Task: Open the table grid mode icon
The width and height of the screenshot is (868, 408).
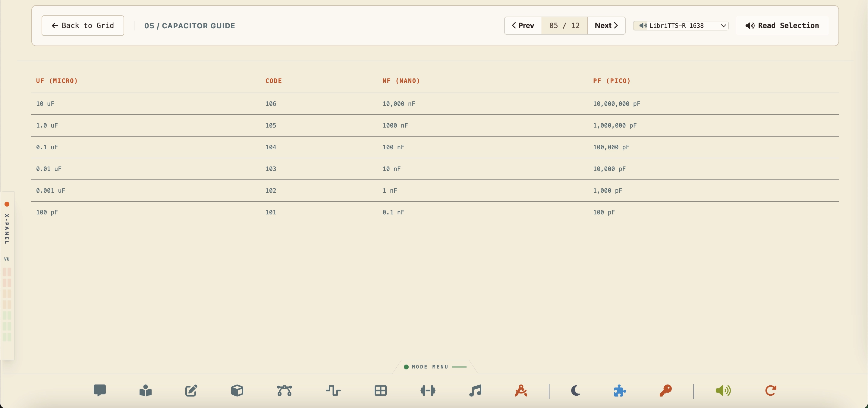Action: (x=380, y=391)
